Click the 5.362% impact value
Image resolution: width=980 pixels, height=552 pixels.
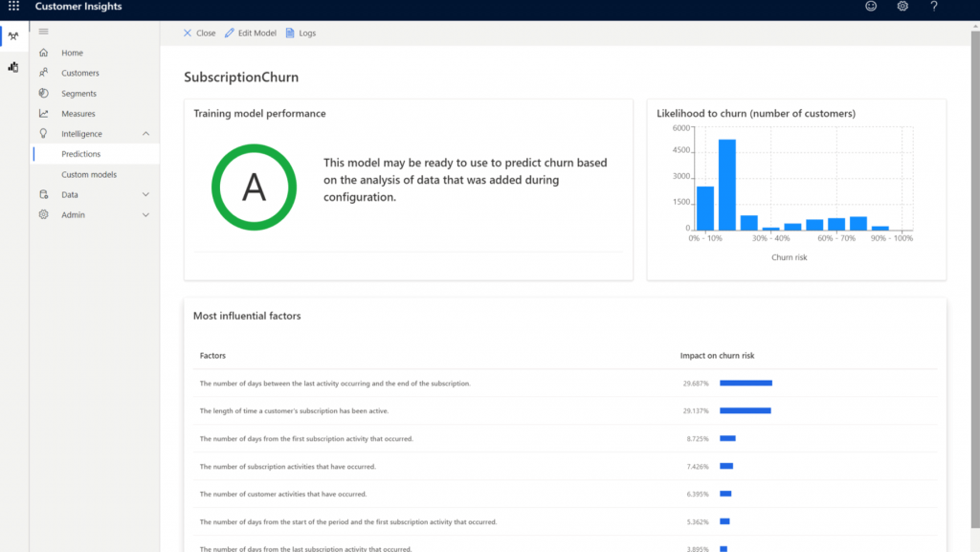click(x=698, y=522)
